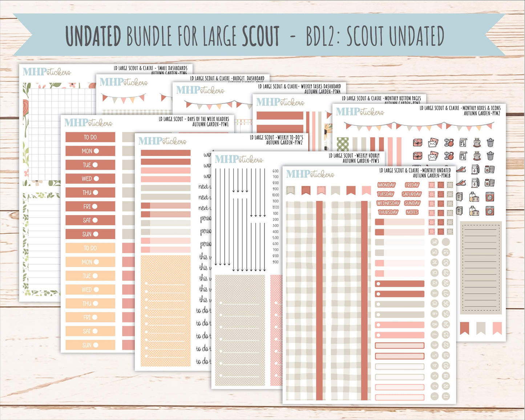Select the kettlebell workout icon in second icon row
This screenshot has height=420, width=525.
point(449,156)
